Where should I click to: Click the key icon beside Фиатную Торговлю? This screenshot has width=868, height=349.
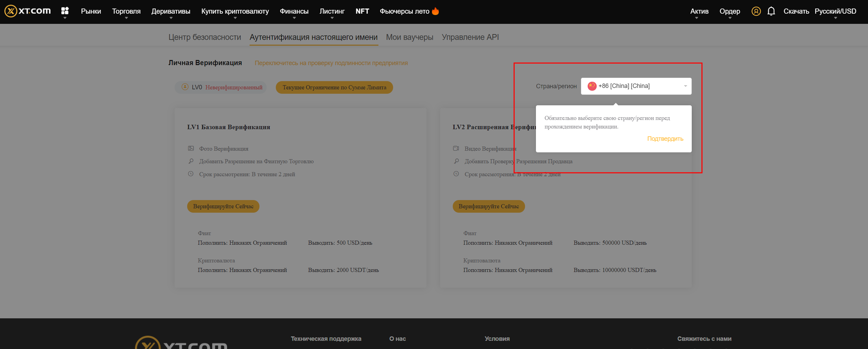[x=191, y=161]
